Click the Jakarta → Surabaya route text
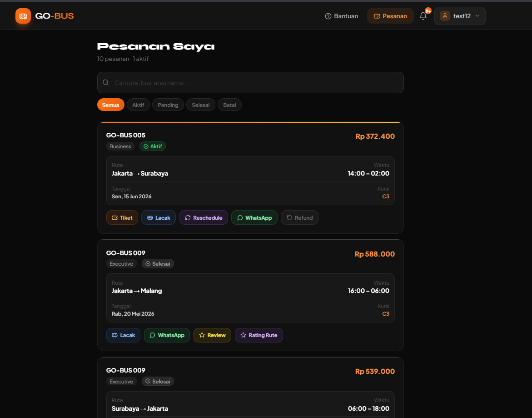Viewport: 532px width, 418px height. [x=140, y=173]
